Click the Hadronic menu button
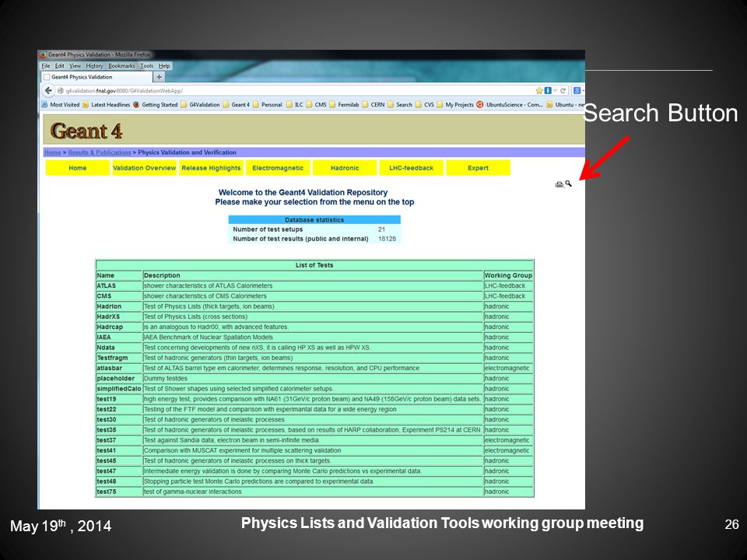The height and width of the screenshot is (560, 747). pos(345,168)
